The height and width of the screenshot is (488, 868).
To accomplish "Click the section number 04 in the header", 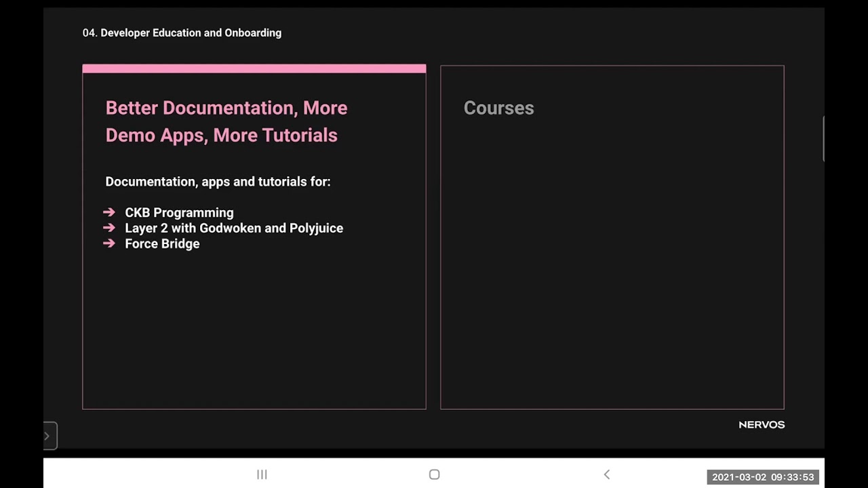I will click(90, 33).
